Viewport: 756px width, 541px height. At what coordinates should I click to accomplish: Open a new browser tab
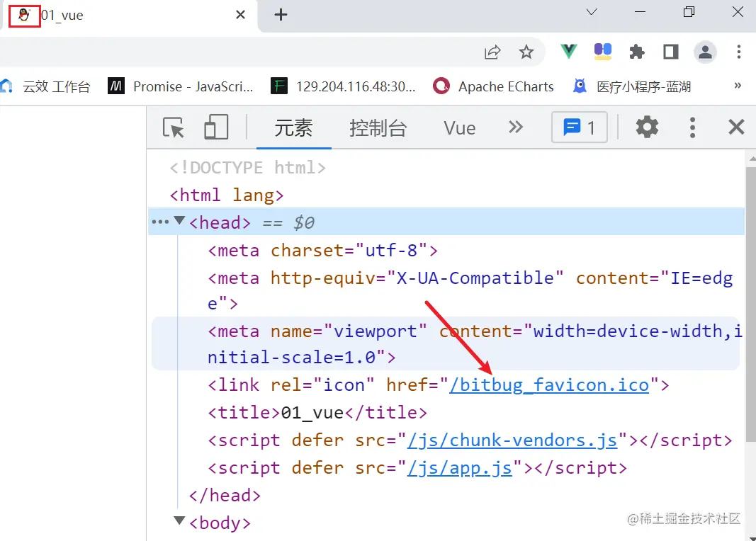click(x=281, y=15)
